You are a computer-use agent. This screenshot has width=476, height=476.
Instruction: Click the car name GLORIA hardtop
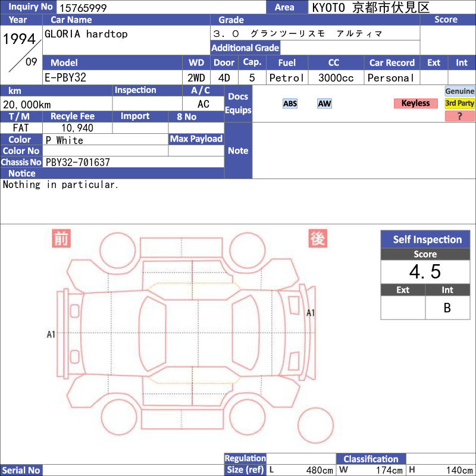pos(86,34)
